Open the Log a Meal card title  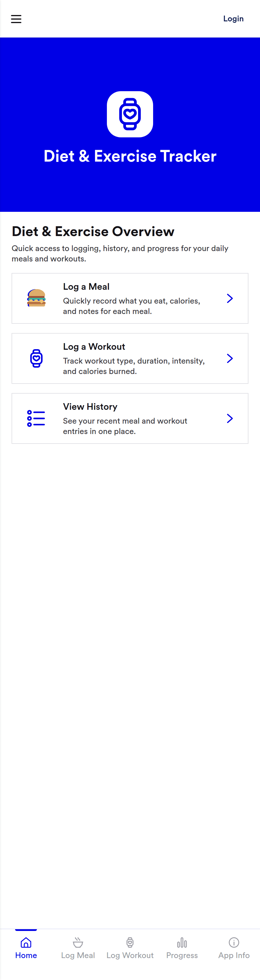86,287
